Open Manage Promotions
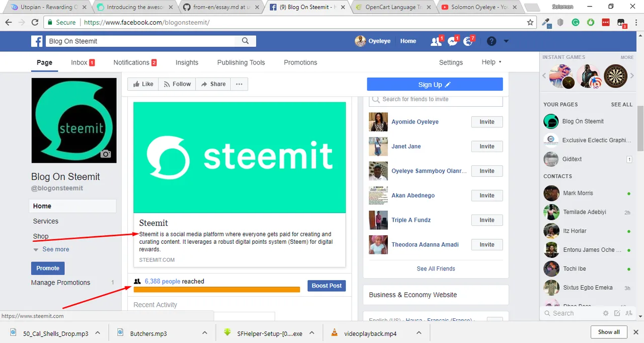The height and width of the screenshot is (343, 644). [x=61, y=283]
